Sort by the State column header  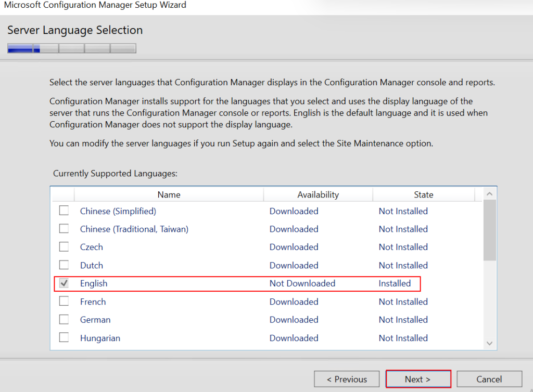[423, 194]
